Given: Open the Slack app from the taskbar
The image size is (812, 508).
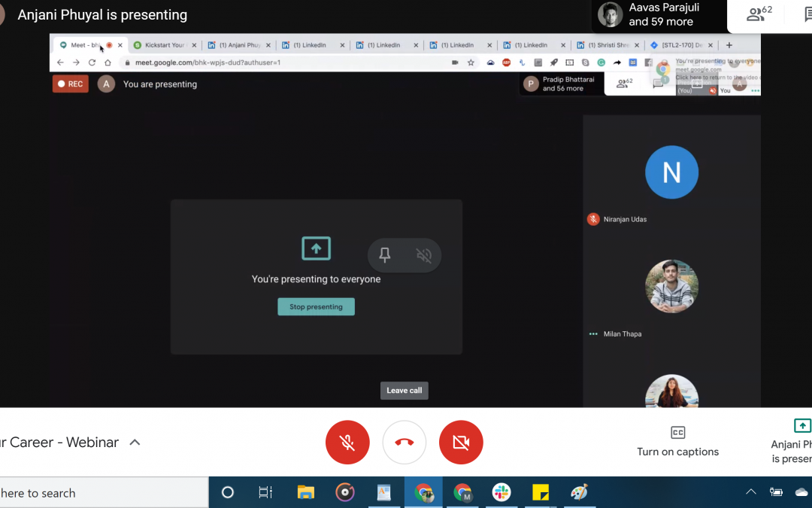Looking at the screenshot, I should 501,492.
